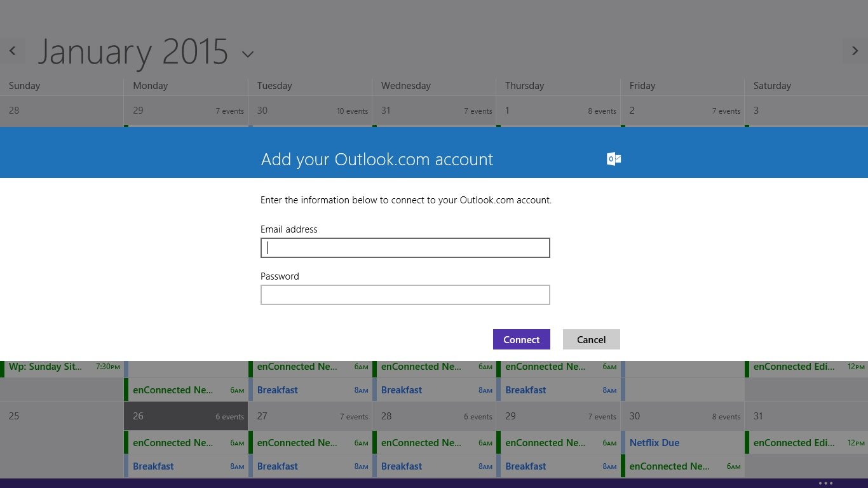This screenshot has width=868, height=488.
Task: Select Friday 2 date cell
Action: click(x=682, y=111)
